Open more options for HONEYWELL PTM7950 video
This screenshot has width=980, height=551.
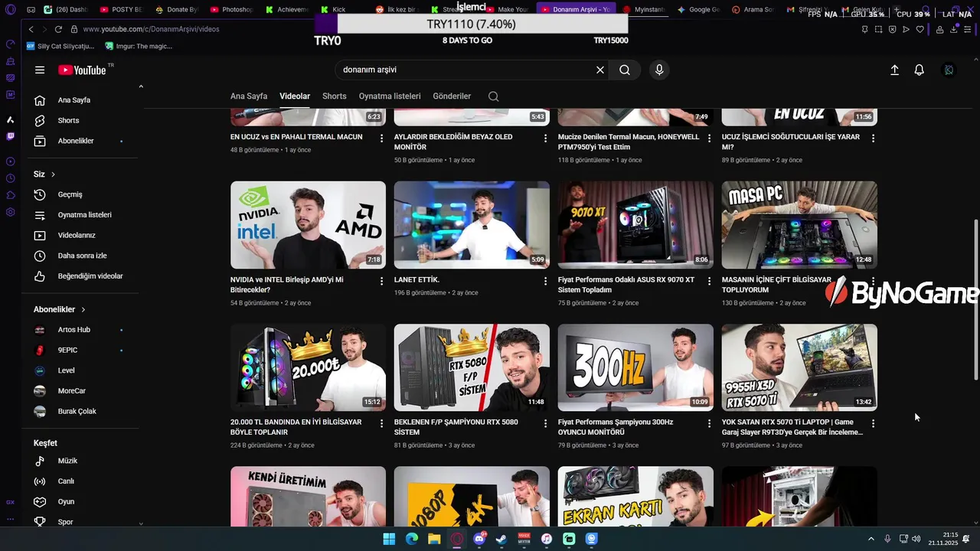pos(709,139)
